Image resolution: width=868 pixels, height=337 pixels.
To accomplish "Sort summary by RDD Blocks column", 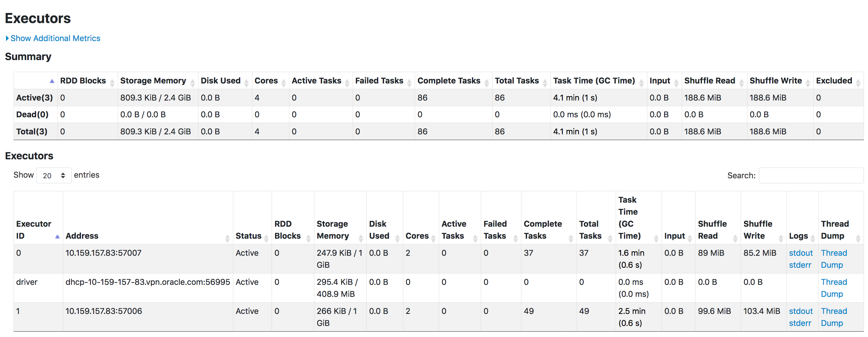I will coord(87,81).
